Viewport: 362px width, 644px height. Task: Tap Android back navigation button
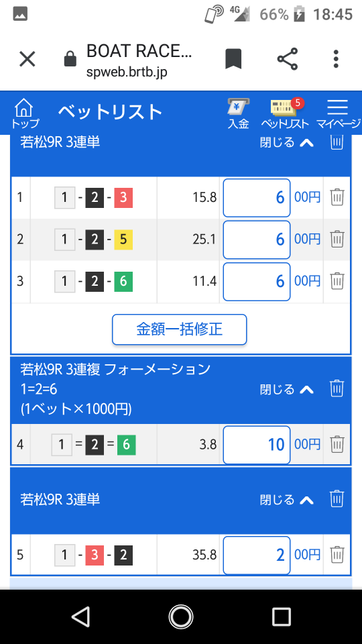click(80, 617)
